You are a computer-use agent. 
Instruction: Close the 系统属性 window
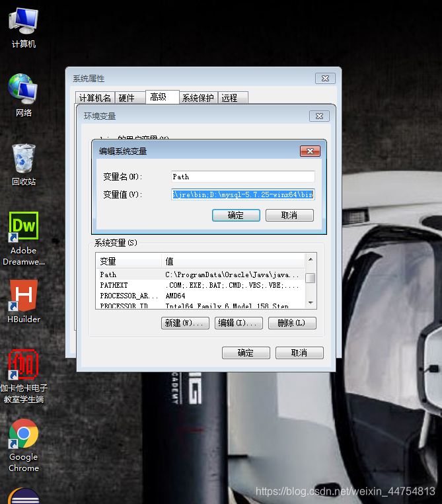[325, 79]
